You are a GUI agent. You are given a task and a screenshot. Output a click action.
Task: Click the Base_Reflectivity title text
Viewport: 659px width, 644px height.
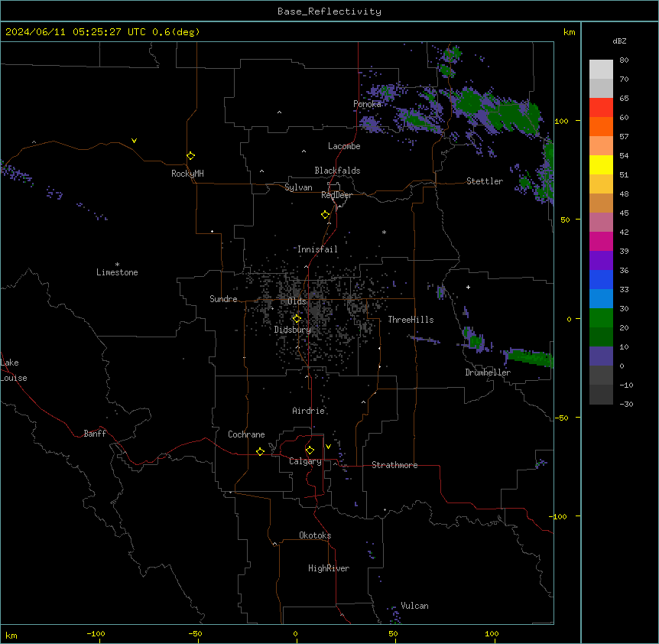coord(329,11)
